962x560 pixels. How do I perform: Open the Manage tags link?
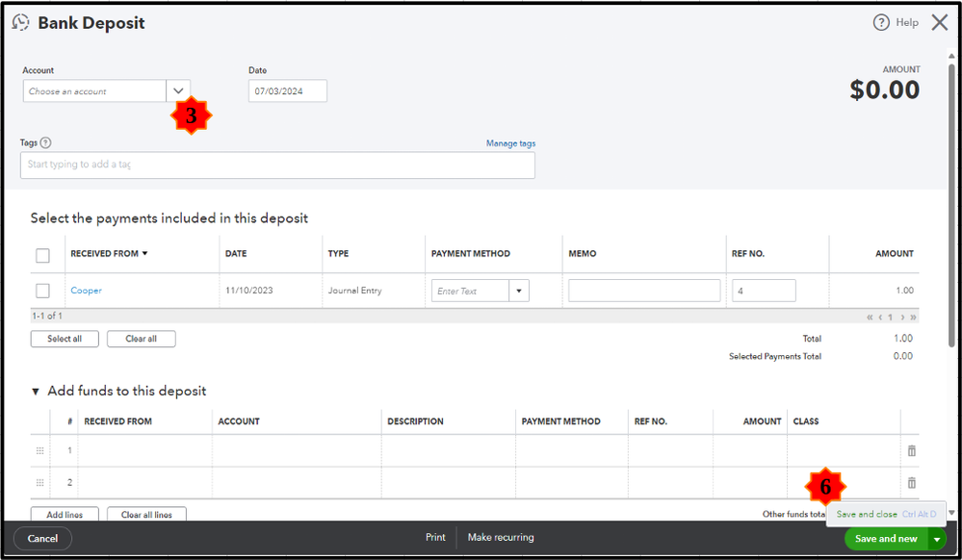pyautogui.click(x=510, y=143)
